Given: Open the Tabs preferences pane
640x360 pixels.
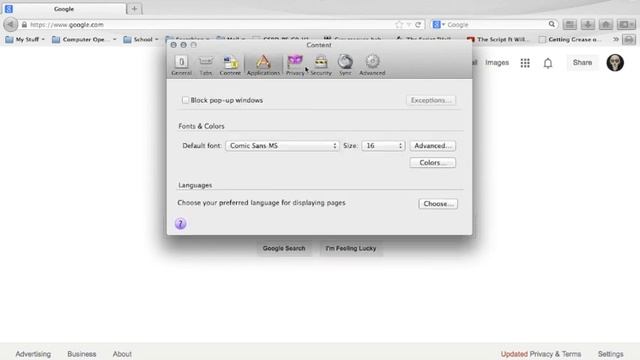Looking at the screenshot, I should [x=206, y=65].
